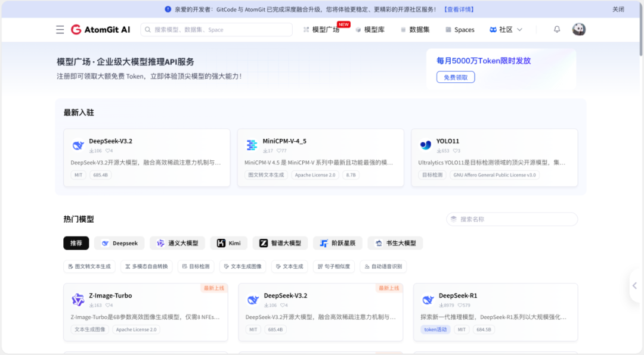
Task: Click the DeepSeek-V3.2 icon in 热门模型
Action: coord(253,300)
